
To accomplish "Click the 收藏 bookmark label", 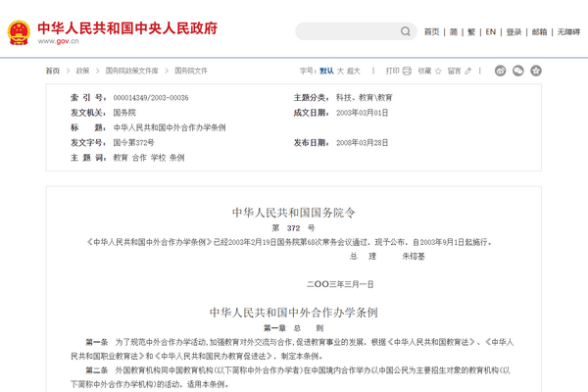I will pos(425,71).
